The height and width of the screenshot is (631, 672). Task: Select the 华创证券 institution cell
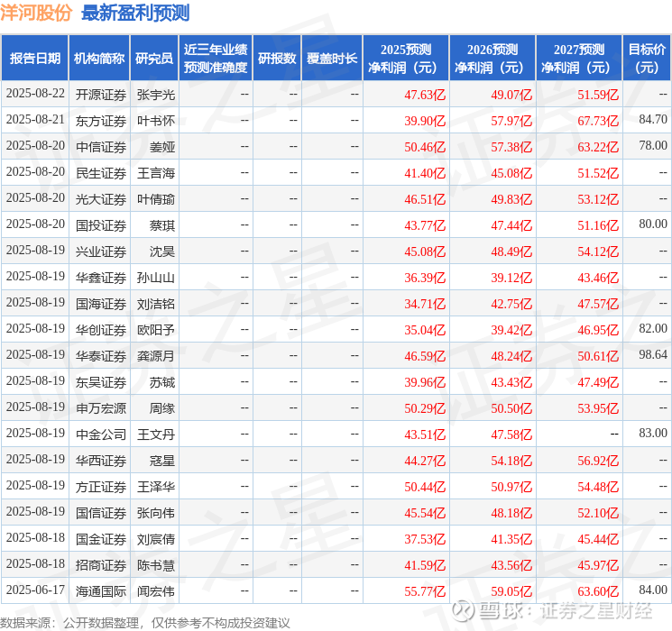pyautogui.click(x=101, y=330)
